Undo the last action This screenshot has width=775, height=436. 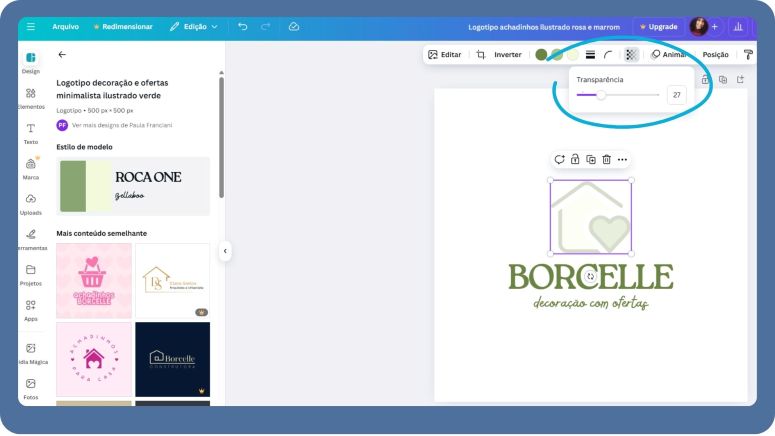click(242, 27)
